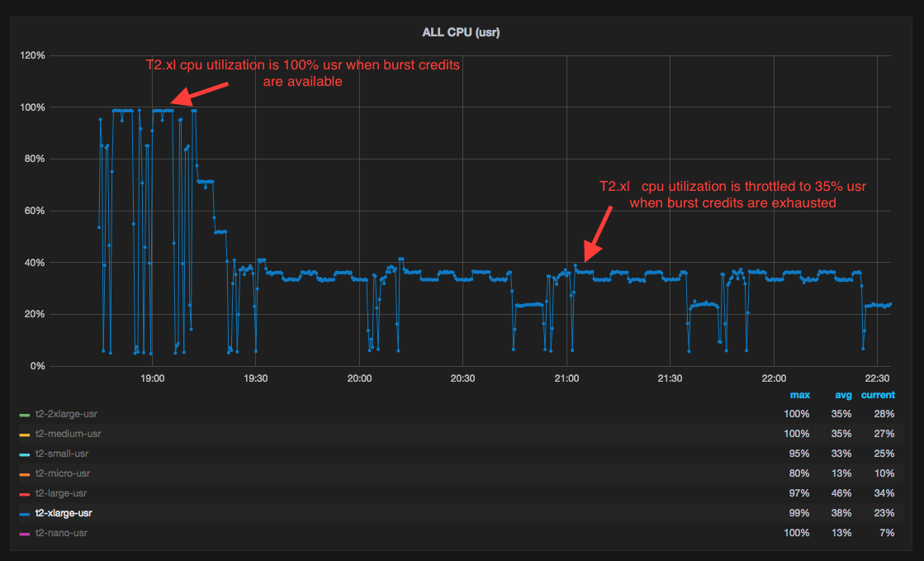The height and width of the screenshot is (561, 924).
Task: Open the ALL CPU (usr) panel menu
Action: 462,32
